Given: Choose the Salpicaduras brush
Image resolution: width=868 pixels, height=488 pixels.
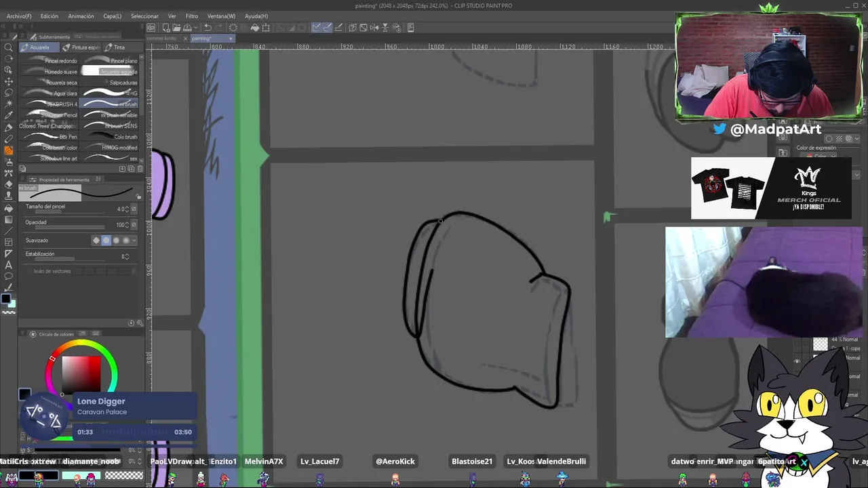Looking at the screenshot, I should pyautogui.click(x=109, y=83).
